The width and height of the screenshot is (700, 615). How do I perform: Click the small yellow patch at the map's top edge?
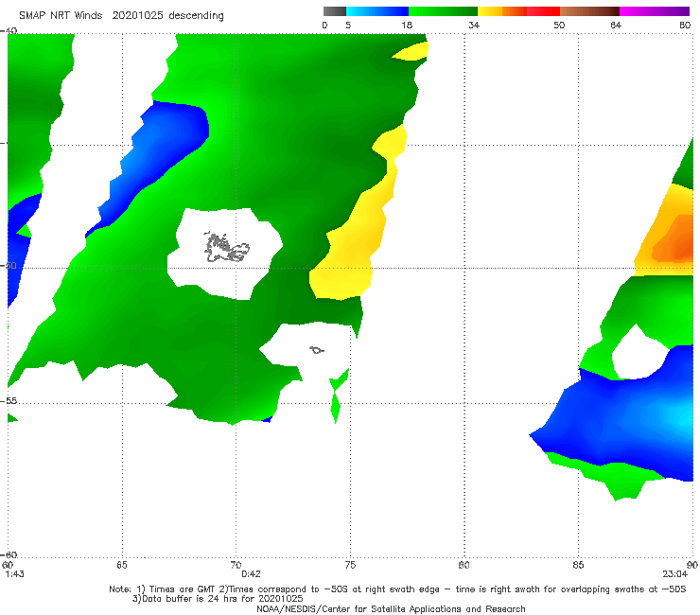tap(413, 51)
